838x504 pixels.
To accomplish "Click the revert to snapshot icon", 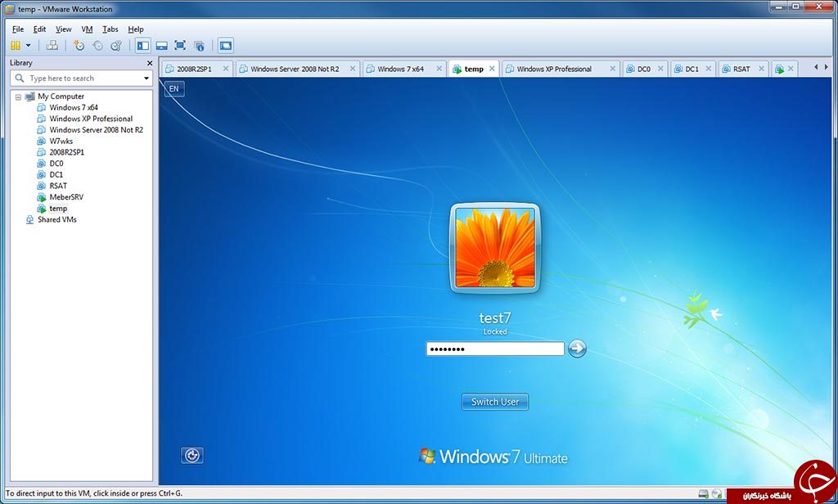I will [98, 46].
